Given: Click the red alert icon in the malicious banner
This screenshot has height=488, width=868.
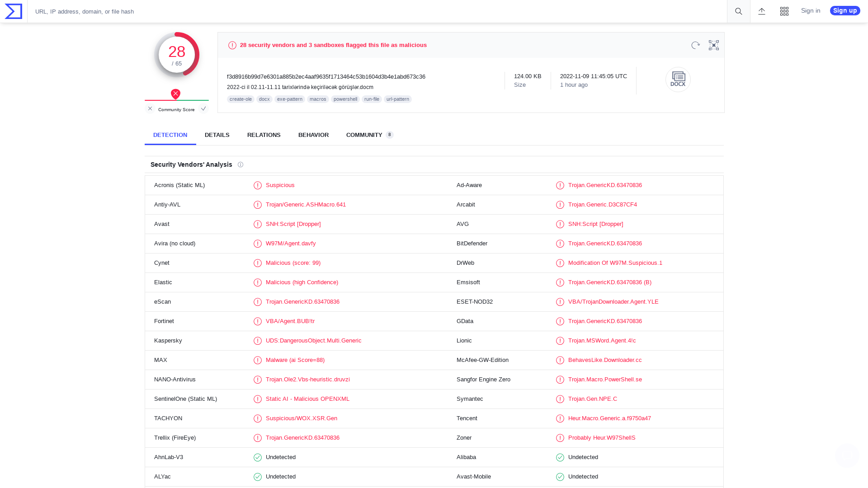Looking at the screenshot, I should (232, 45).
